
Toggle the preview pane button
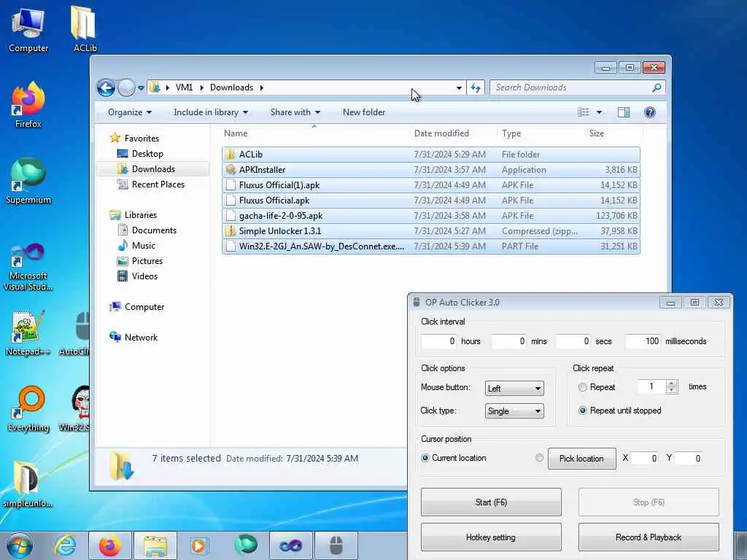tap(623, 112)
